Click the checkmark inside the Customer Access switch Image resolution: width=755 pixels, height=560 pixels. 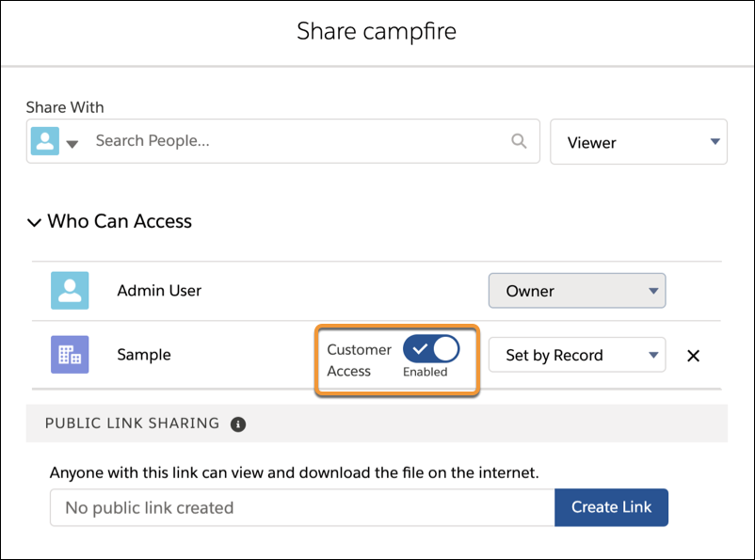coord(421,349)
